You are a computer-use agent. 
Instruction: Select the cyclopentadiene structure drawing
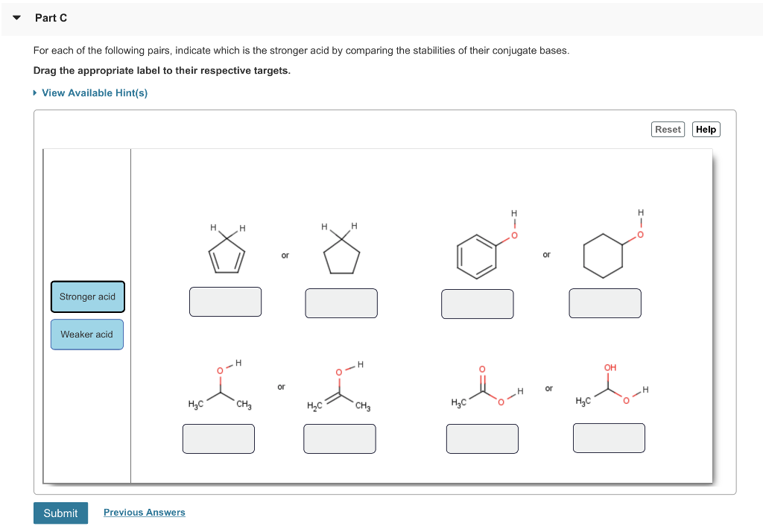coord(225,250)
